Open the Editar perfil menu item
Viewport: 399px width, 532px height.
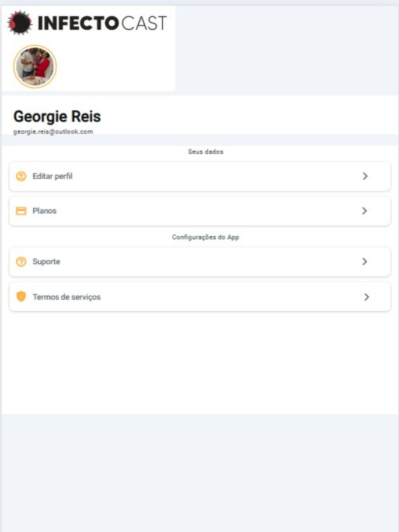point(52,176)
